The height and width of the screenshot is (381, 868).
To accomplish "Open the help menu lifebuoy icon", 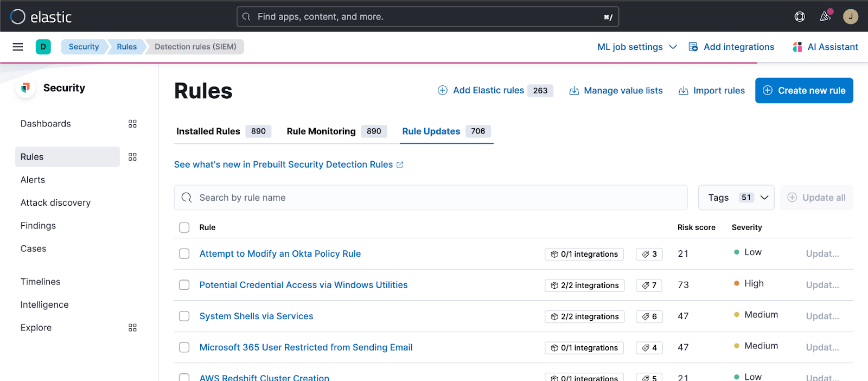I will pos(800,17).
